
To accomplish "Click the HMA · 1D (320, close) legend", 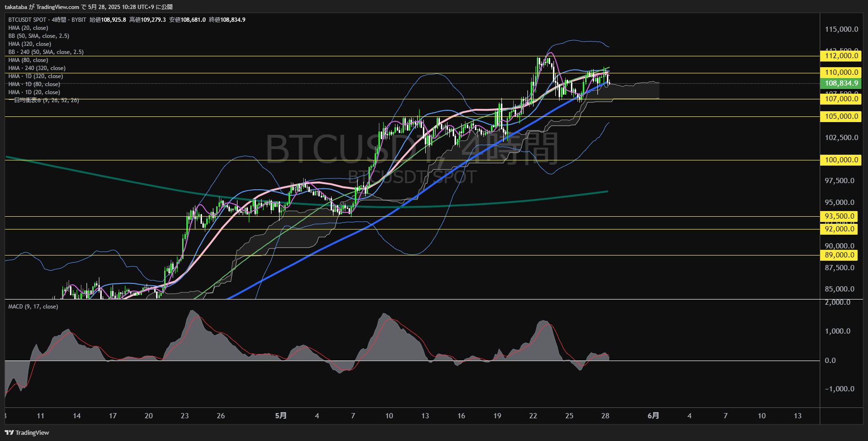I will click(35, 76).
